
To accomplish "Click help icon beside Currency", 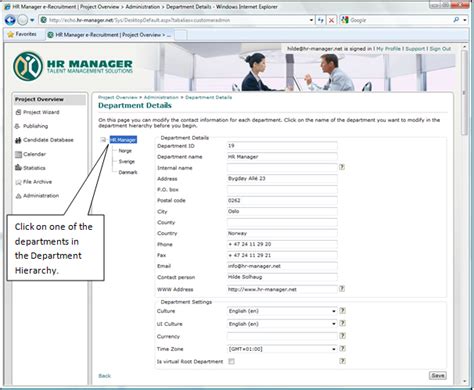I will (342, 336).
